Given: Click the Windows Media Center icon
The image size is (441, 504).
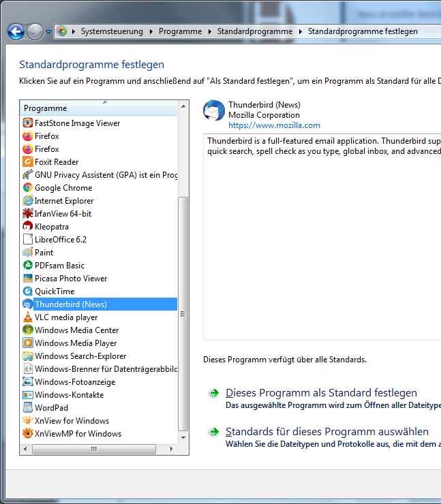Looking at the screenshot, I should pyautogui.click(x=28, y=330).
